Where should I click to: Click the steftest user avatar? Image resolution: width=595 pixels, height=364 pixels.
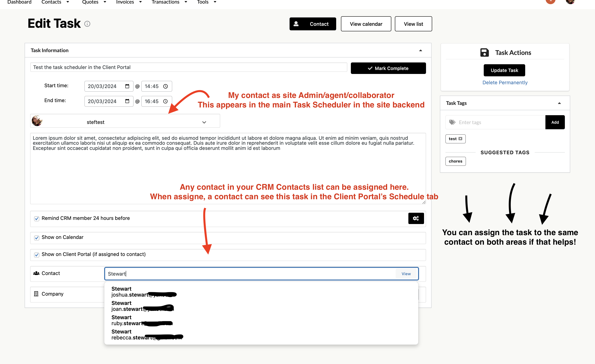(37, 121)
